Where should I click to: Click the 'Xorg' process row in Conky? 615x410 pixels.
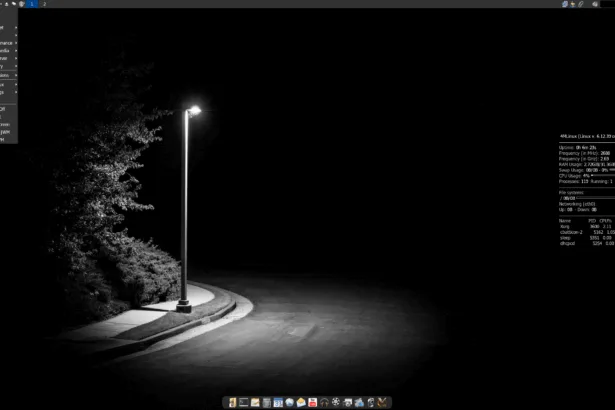point(587,226)
